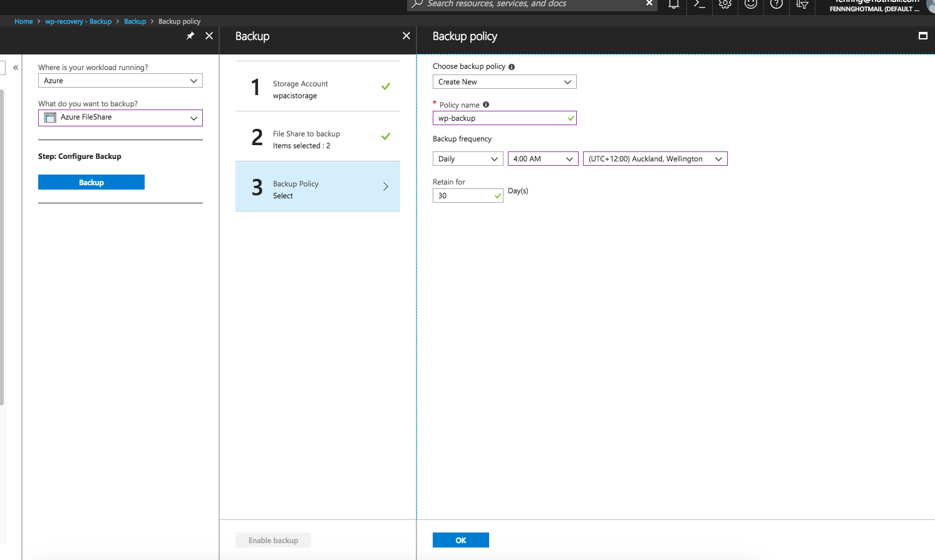Open the Daily frequency dropdown

tap(468, 159)
